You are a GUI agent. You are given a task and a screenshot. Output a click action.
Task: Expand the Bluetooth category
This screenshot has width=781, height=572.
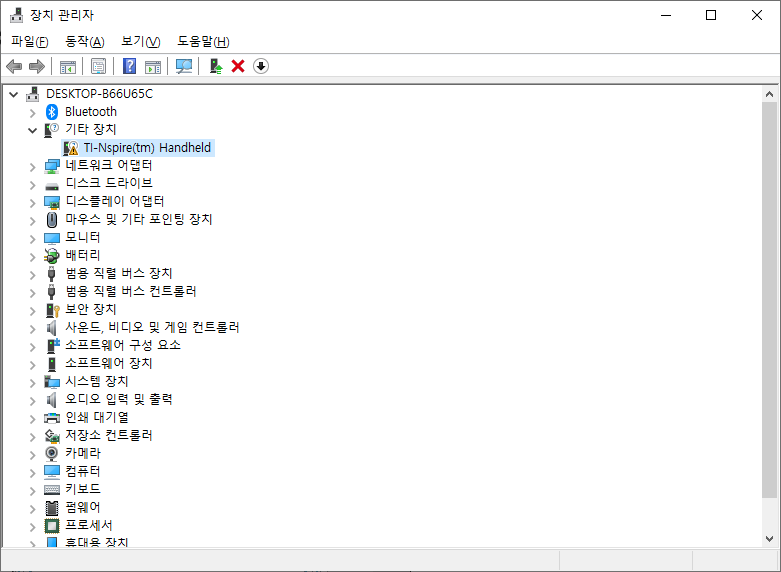tap(33, 113)
